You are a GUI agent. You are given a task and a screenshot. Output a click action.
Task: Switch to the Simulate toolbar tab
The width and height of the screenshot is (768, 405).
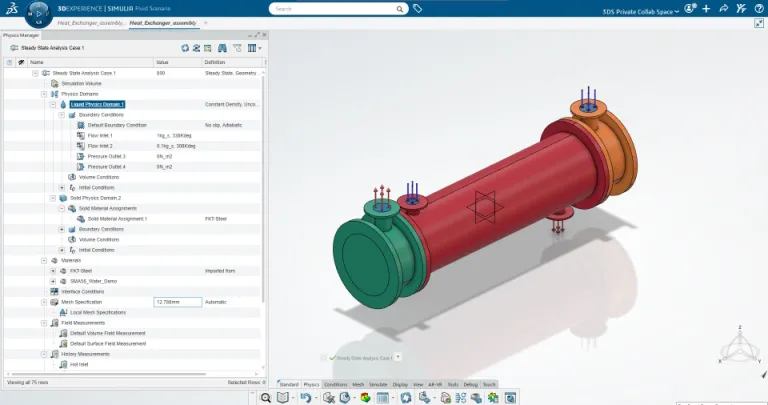pyautogui.click(x=378, y=384)
